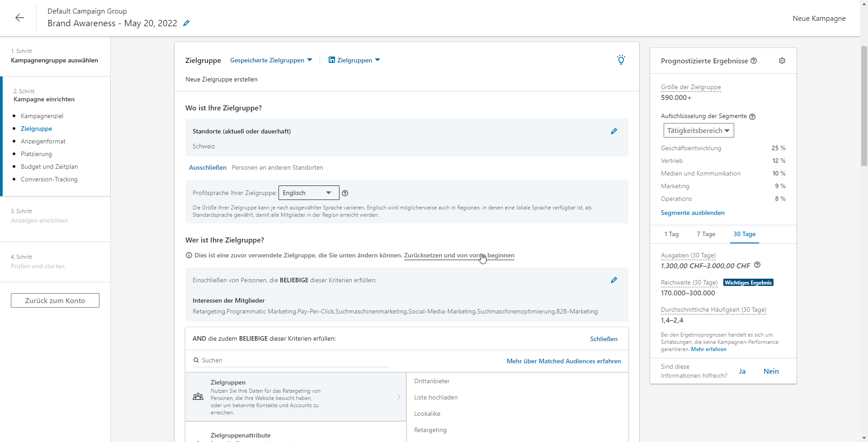Click the LinkedIn icon beside Zielgruppen
Screen dimensions: 868x442
(332, 60)
